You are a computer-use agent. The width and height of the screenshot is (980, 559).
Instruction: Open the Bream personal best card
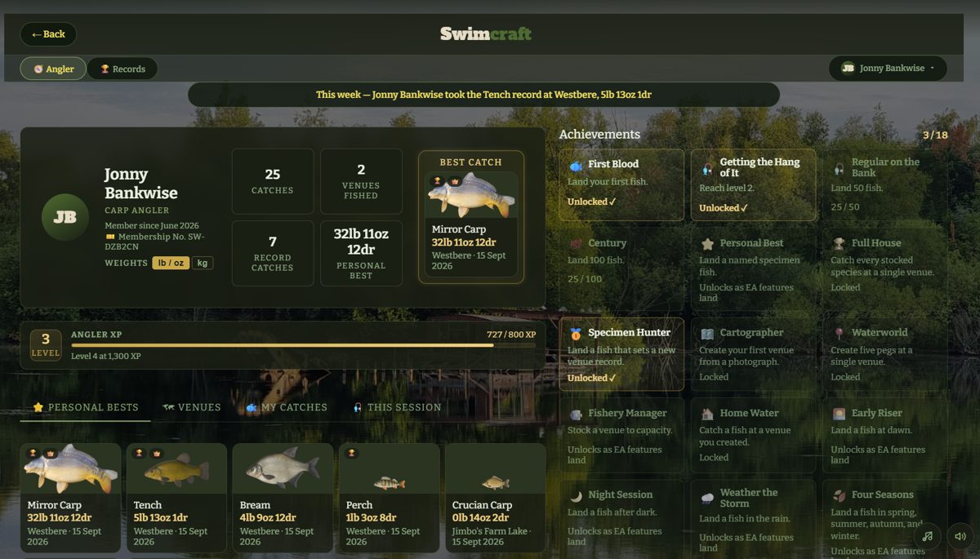click(x=283, y=498)
